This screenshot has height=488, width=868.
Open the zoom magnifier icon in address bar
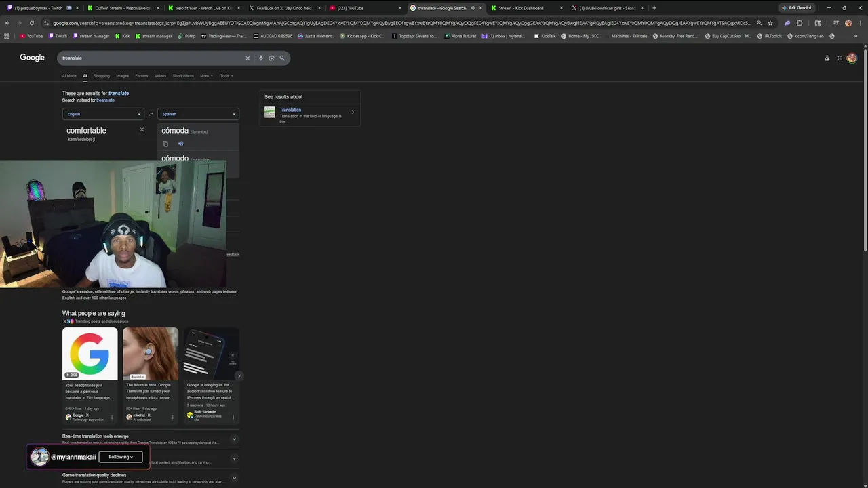pyautogui.click(x=759, y=23)
